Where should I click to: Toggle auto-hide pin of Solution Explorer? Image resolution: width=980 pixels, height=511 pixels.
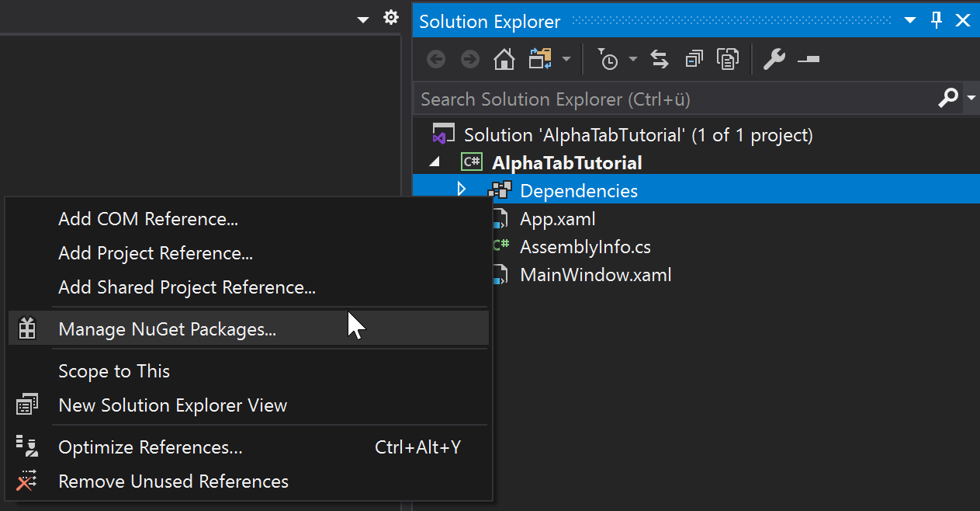(937, 20)
